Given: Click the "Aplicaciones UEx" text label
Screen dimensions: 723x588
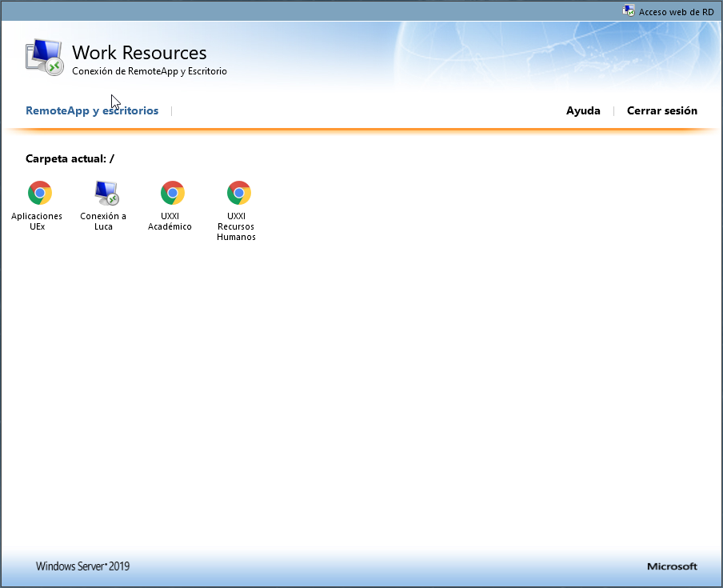Looking at the screenshot, I should pos(37,222).
